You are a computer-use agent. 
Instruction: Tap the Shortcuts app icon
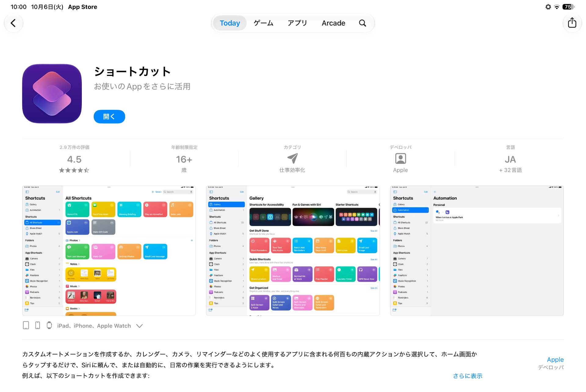52,94
